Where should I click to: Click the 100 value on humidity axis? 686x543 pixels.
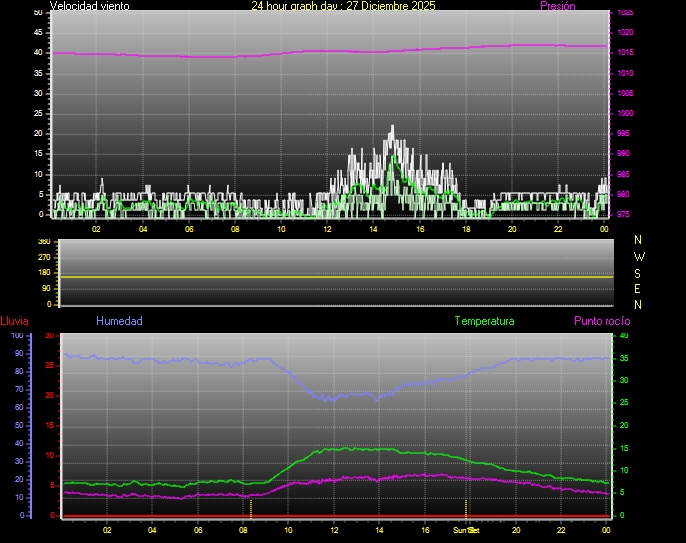click(x=17, y=335)
